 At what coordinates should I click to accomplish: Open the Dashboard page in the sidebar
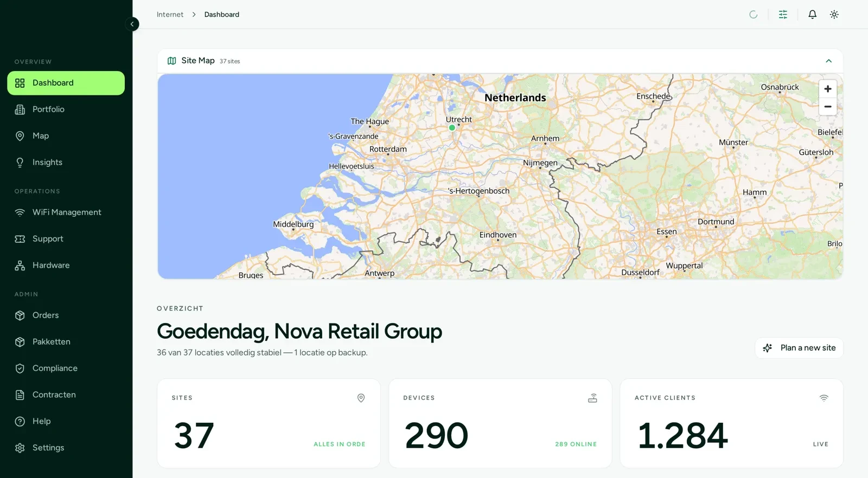click(66, 83)
